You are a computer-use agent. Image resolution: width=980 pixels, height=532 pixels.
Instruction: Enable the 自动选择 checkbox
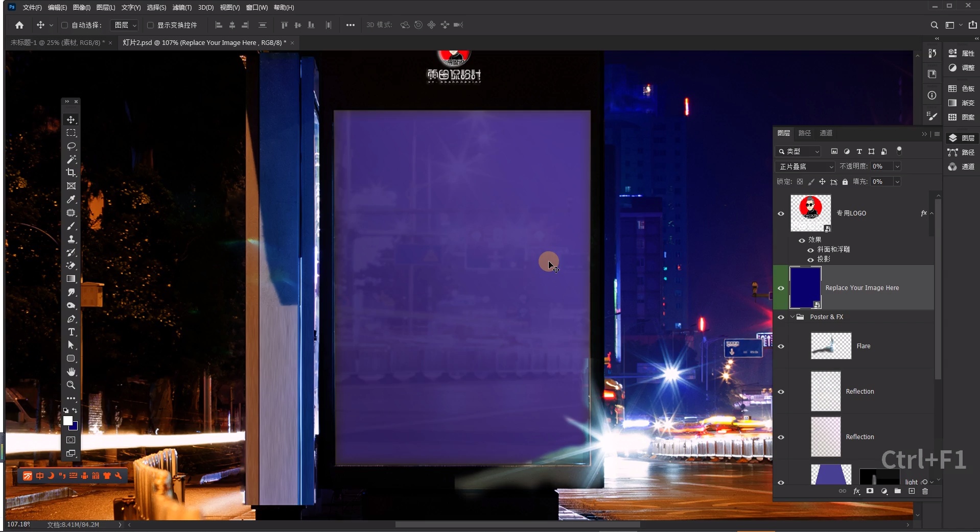[x=65, y=25]
